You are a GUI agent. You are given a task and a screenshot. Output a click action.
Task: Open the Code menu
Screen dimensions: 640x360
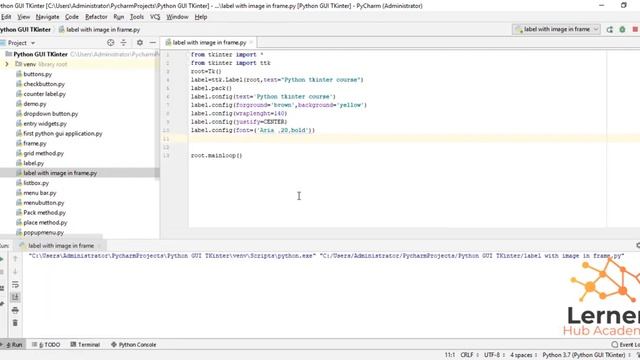point(72,17)
